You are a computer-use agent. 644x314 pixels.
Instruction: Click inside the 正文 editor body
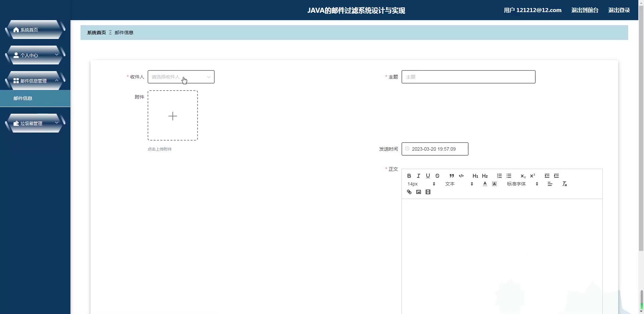pos(502,256)
